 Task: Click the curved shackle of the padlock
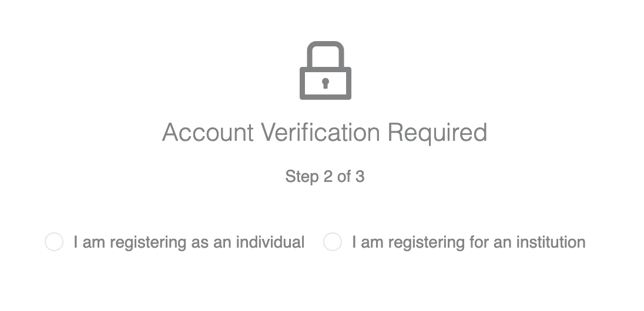coord(326,54)
